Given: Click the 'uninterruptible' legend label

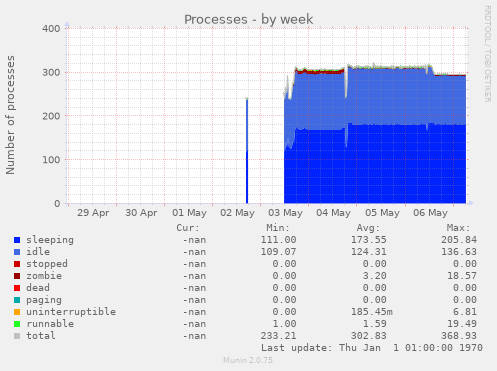Looking at the screenshot, I should point(71,312).
